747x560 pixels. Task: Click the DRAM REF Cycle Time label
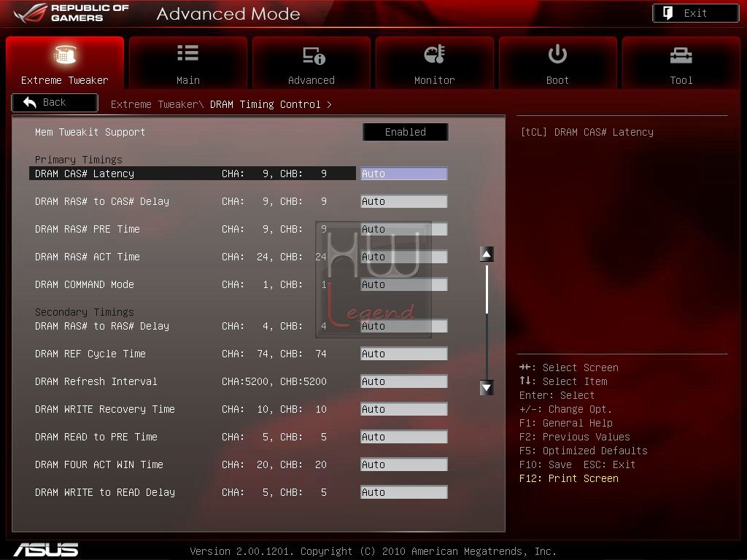coord(90,354)
